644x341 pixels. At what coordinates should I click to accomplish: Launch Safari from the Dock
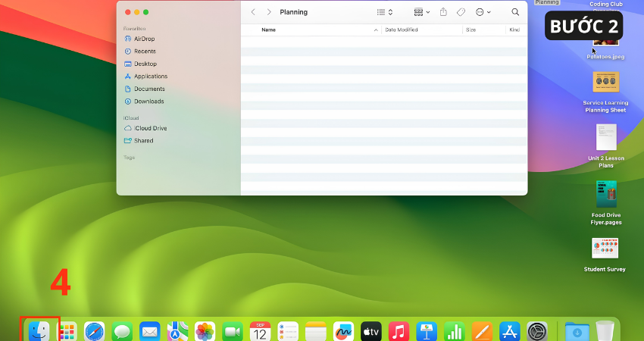pos(95,331)
